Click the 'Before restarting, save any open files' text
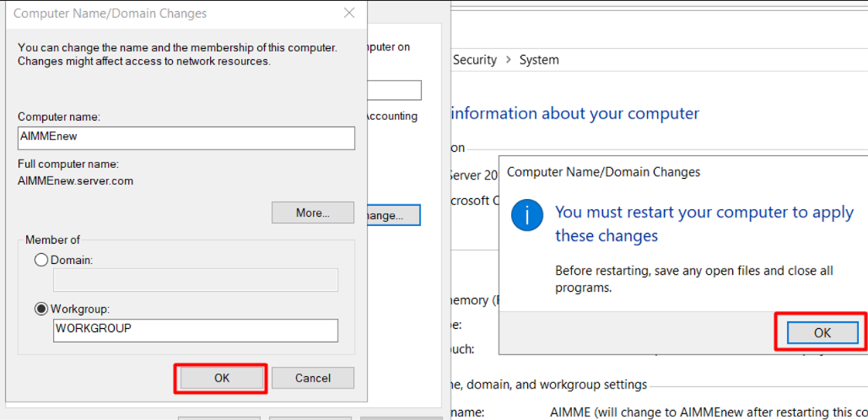Viewport: 868px width, 420px height. click(694, 279)
